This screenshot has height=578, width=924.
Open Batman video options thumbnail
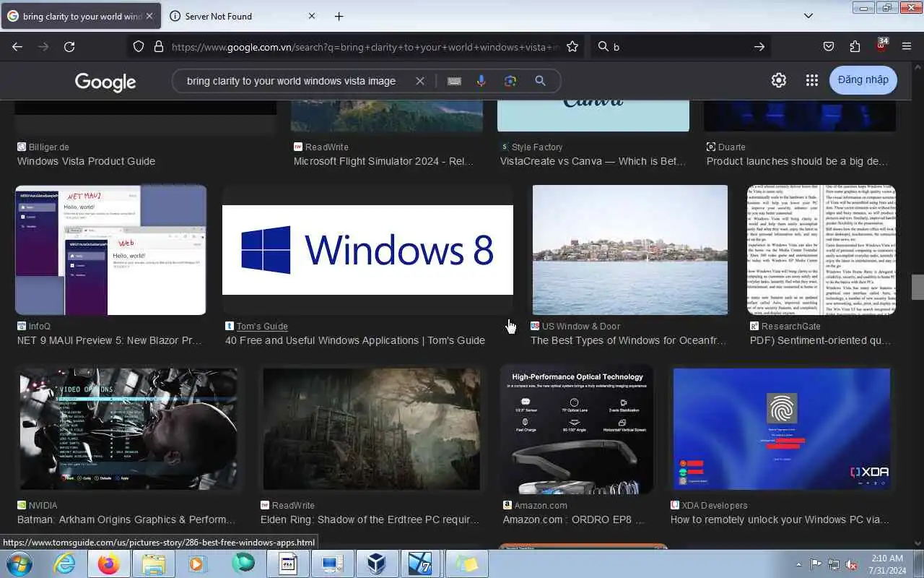128,429
